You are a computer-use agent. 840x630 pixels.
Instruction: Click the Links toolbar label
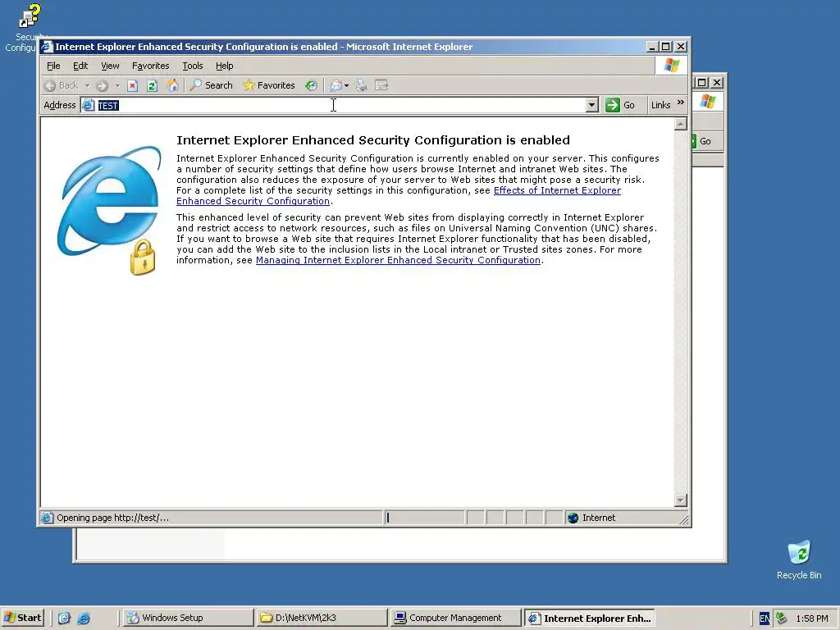pos(660,106)
